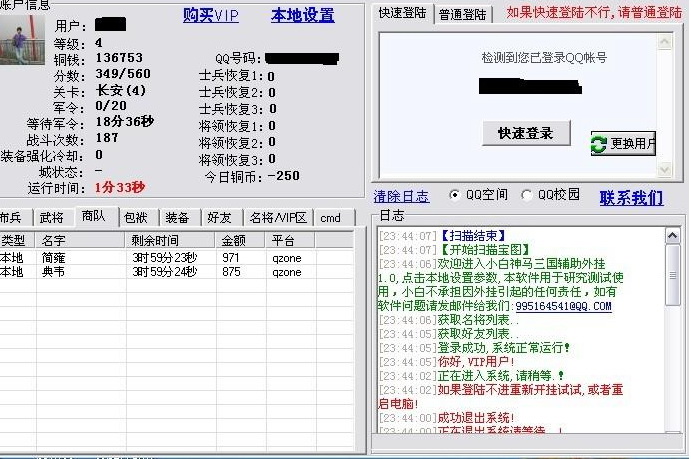This screenshot has height=459, width=691.
Task: Click the green refresh icon on 更换用户
Action: coord(598,144)
